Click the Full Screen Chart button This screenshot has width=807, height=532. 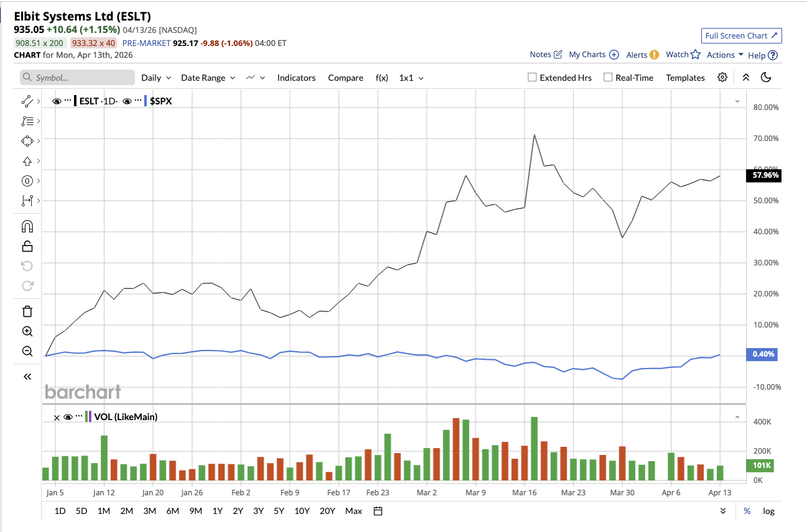tap(741, 36)
